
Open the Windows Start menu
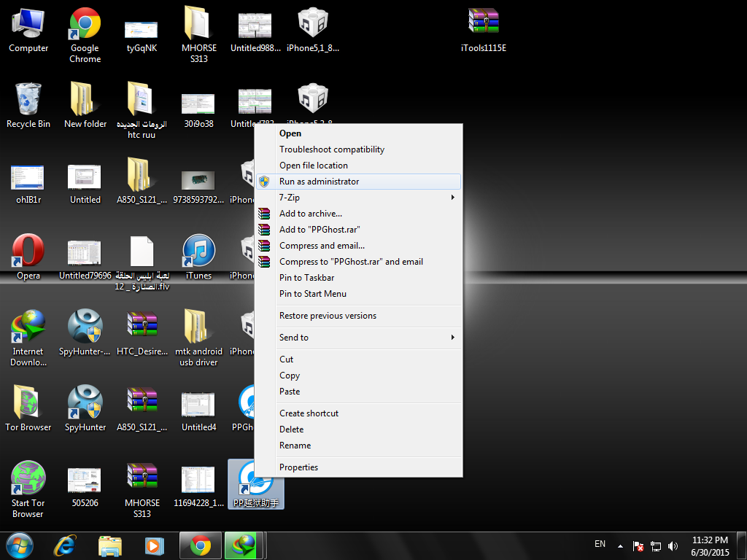[20, 545]
